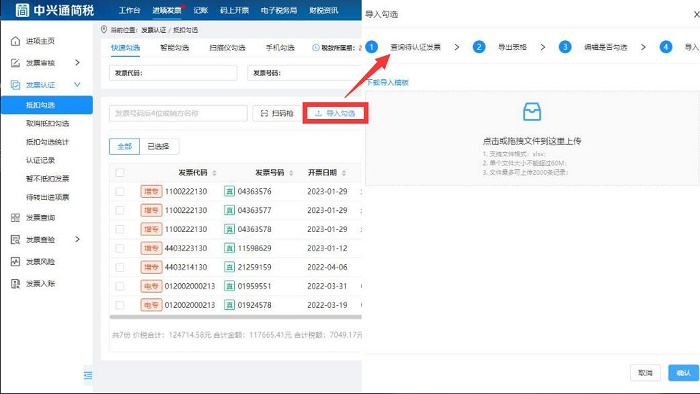Click the upload inbox icon in dialog

point(532,112)
